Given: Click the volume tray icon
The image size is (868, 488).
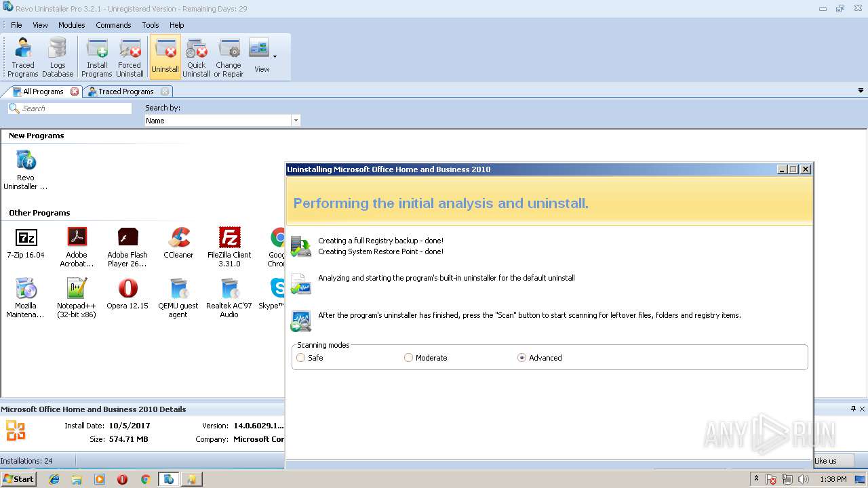Looking at the screenshot, I should coord(804,479).
